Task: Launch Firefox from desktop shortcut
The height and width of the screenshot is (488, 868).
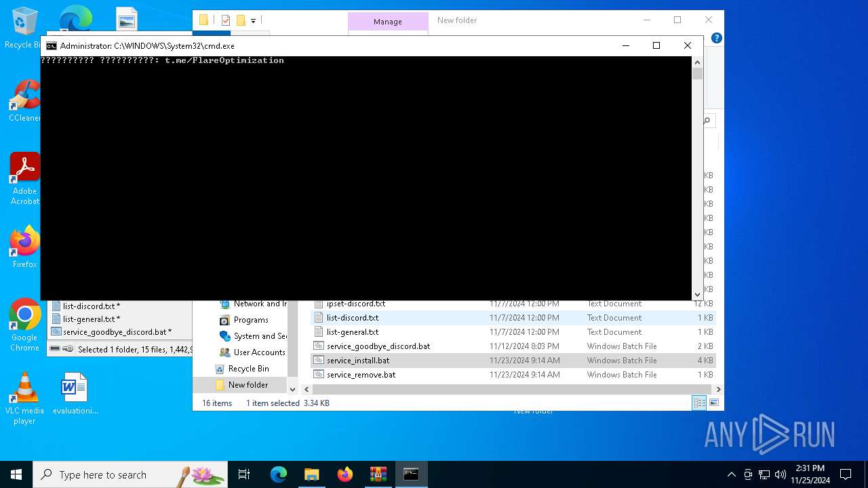Action: click(24, 247)
